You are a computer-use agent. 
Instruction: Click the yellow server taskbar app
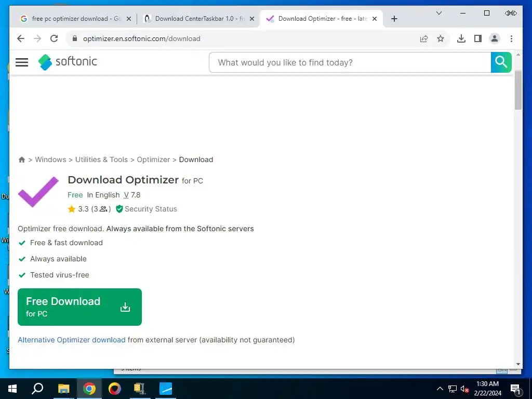(139, 389)
